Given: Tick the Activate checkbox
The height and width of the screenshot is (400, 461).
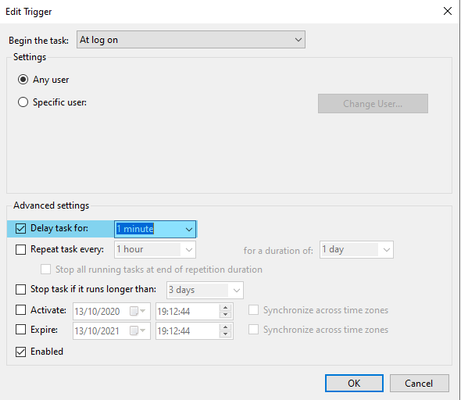Looking at the screenshot, I should (21, 310).
